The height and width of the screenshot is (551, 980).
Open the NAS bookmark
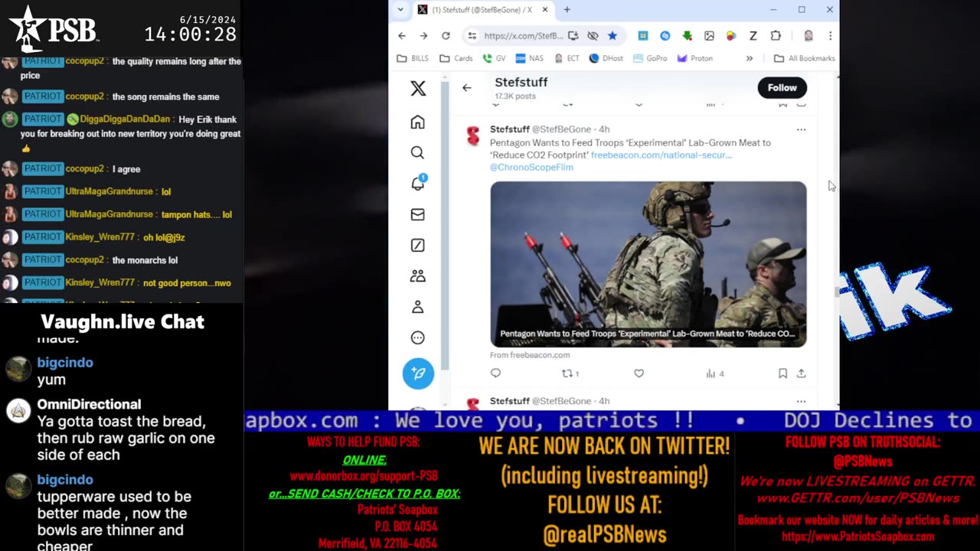(x=530, y=58)
